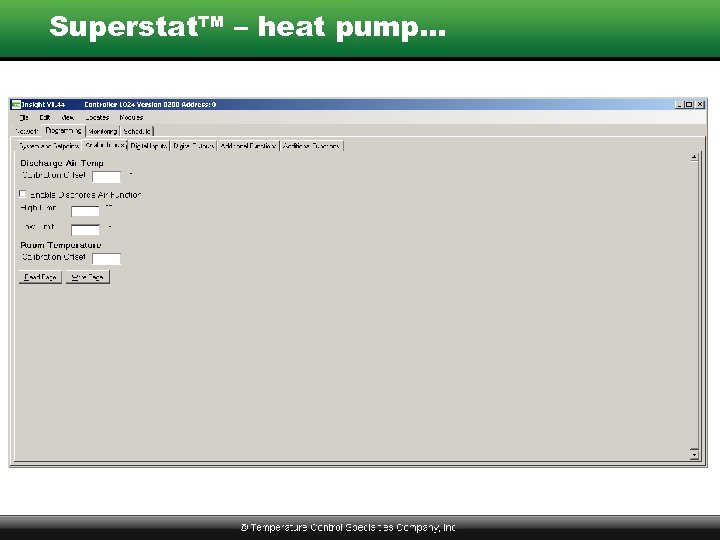
Task: Close the Insight window
Action: pos(700,104)
